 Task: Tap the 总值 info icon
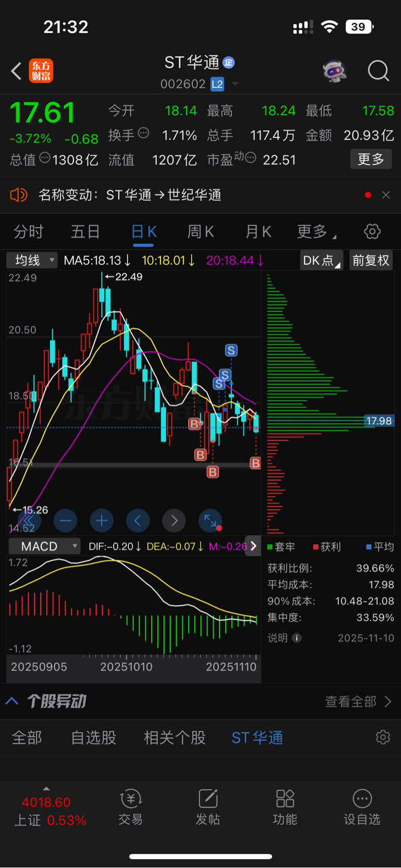tap(45, 158)
